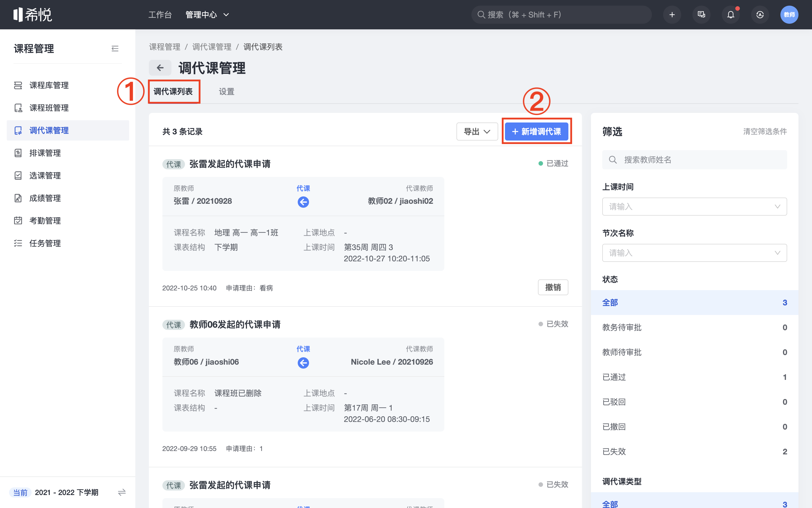Viewport: 812px width, 508px height.
Task: Expand the 管理中心 dropdown menu
Action: [207, 15]
